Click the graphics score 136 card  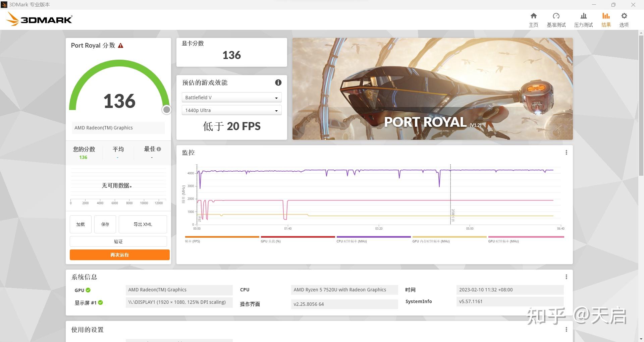[232, 52]
